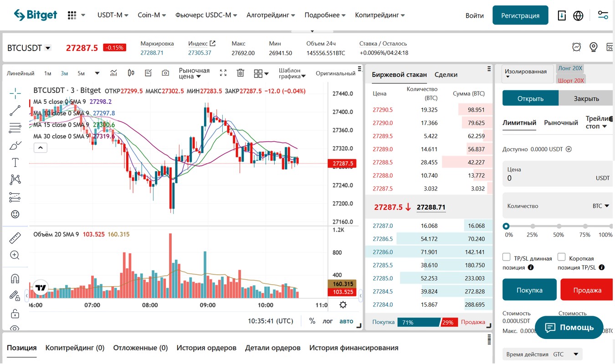
Task: Open the Fibonacci retracement tool
Action: click(x=15, y=128)
